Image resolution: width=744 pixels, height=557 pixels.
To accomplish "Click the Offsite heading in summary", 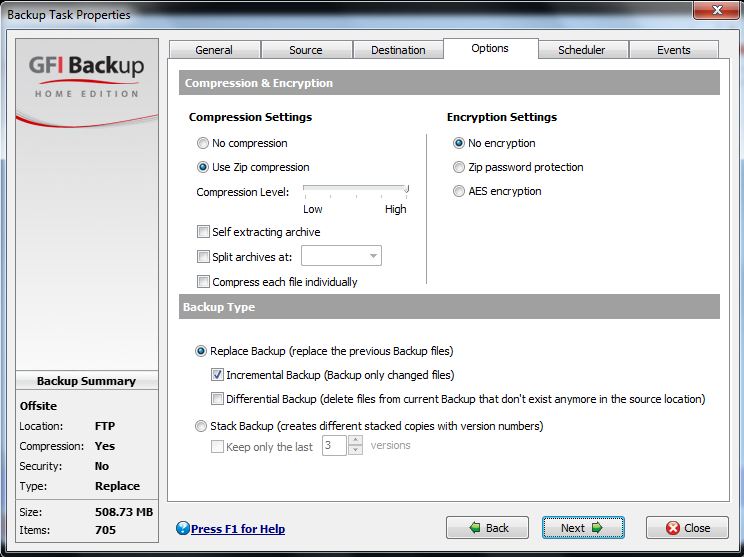I will tap(38, 406).
